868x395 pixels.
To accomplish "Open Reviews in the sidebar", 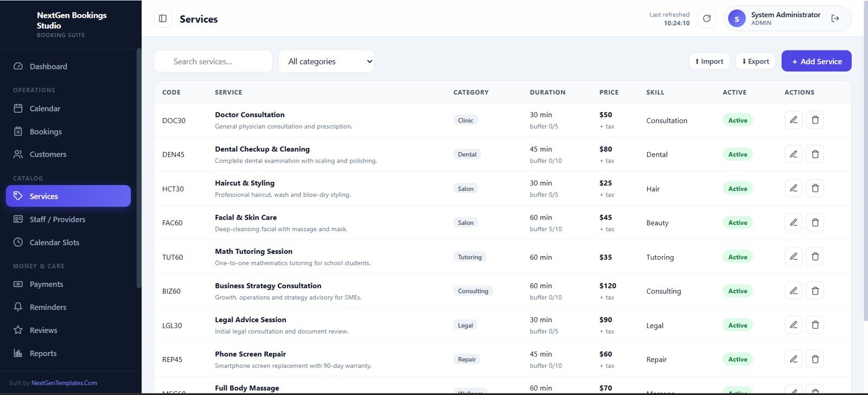I will [68, 330].
